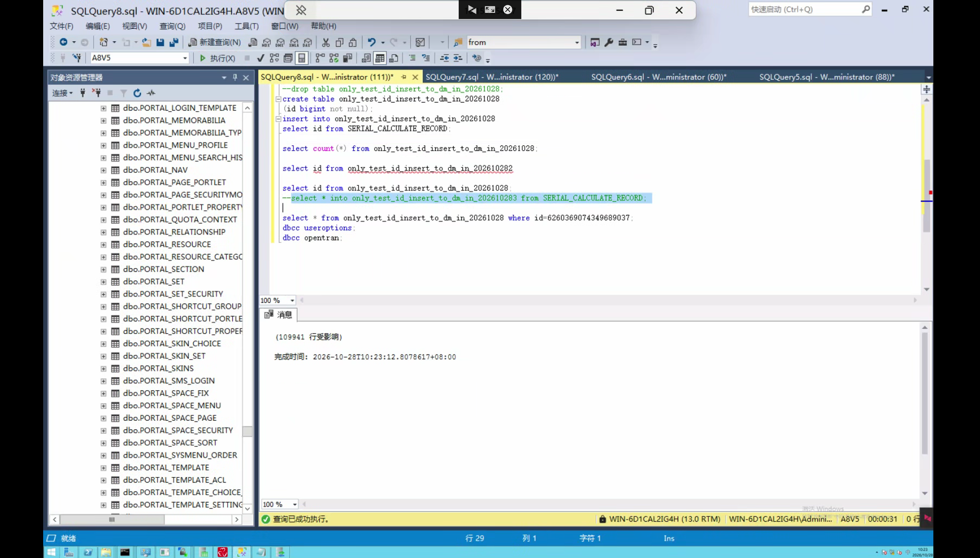The image size is (980, 558).
Task: Expand dbo.PORTAL_NAV tree node
Action: point(103,170)
